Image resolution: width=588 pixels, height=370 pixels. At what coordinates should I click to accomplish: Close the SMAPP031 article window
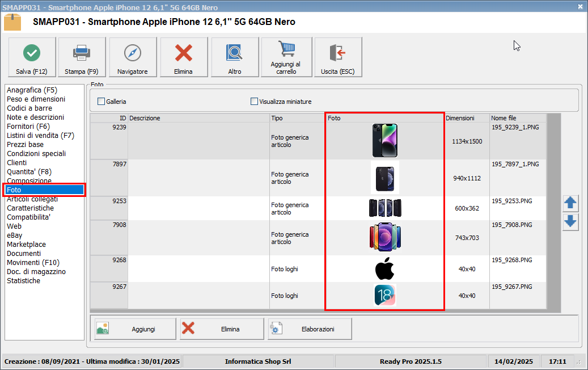[580, 7]
